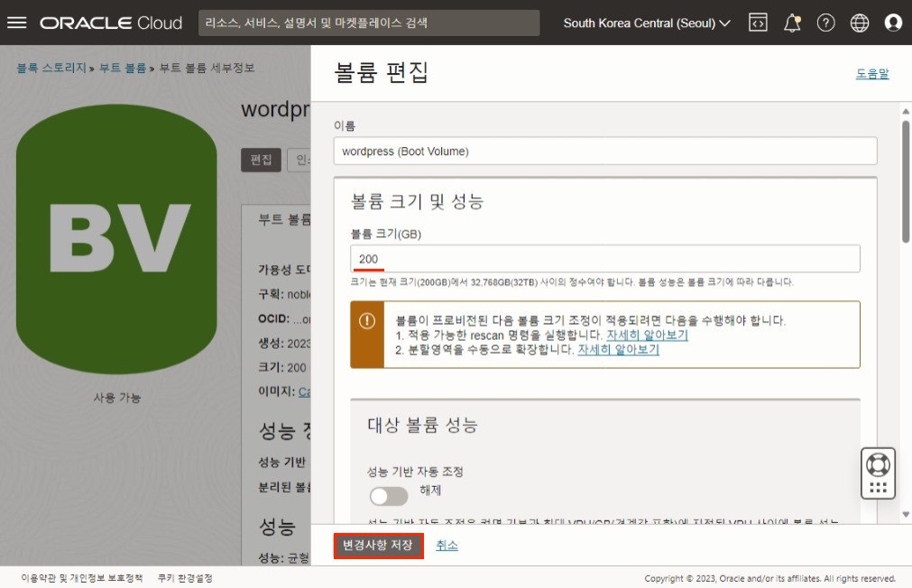Viewport: 912px width, 588px height.
Task: Open the language globe menu
Action: point(860,23)
